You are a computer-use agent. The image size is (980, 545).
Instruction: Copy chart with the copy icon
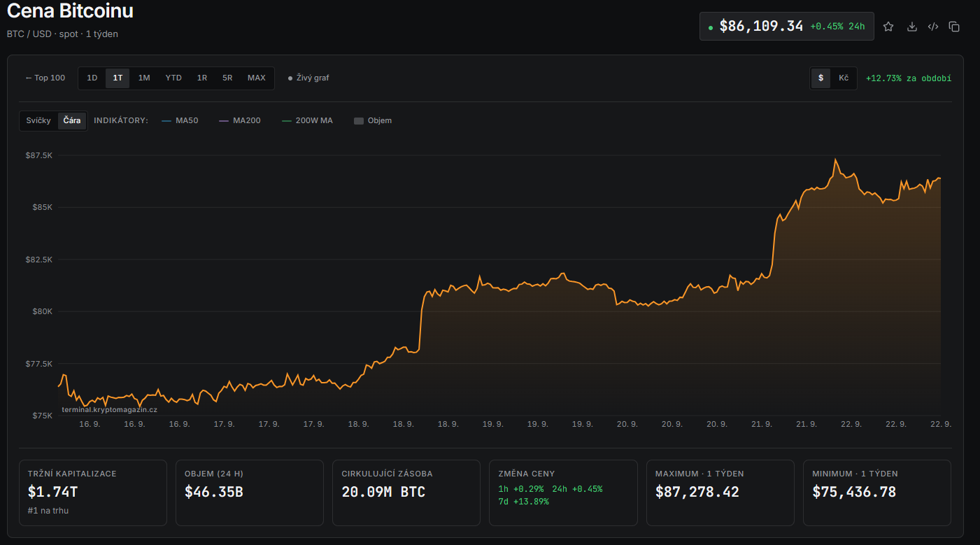tap(954, 27)
